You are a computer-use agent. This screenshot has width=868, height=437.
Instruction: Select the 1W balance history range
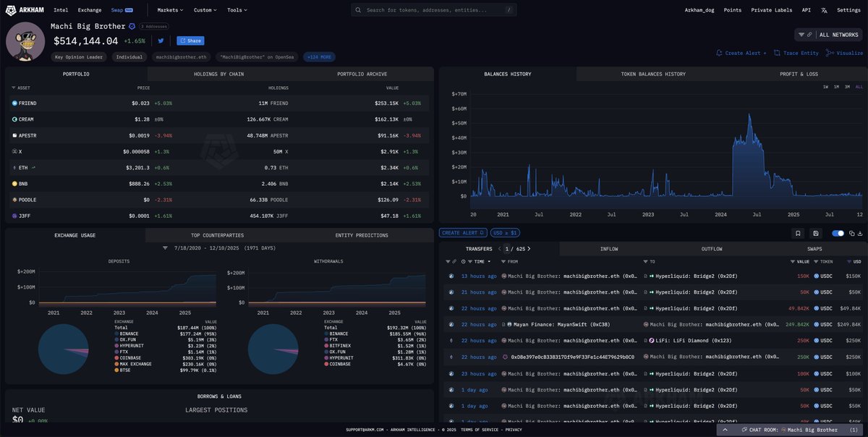pyautogui.click(x=825, y=87)
